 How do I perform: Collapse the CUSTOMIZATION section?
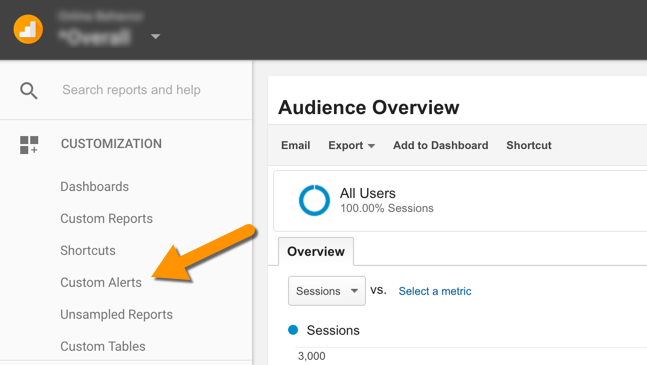[x=111, y=144]
